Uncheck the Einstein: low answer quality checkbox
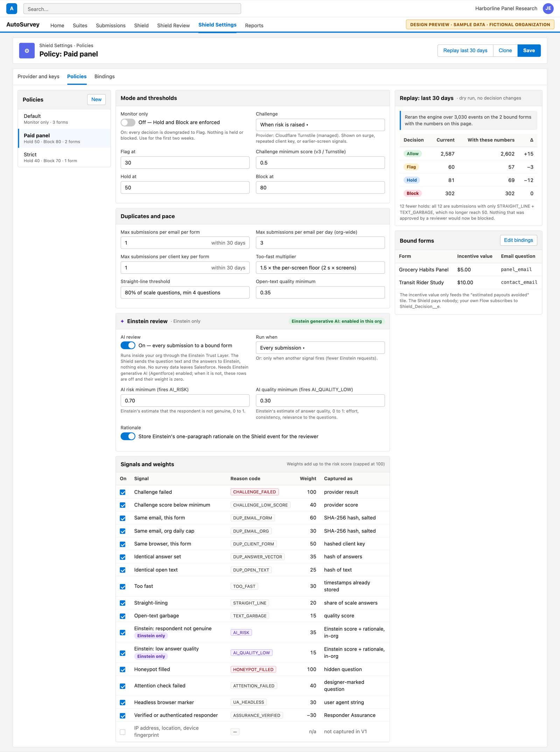 click(122, 653)
